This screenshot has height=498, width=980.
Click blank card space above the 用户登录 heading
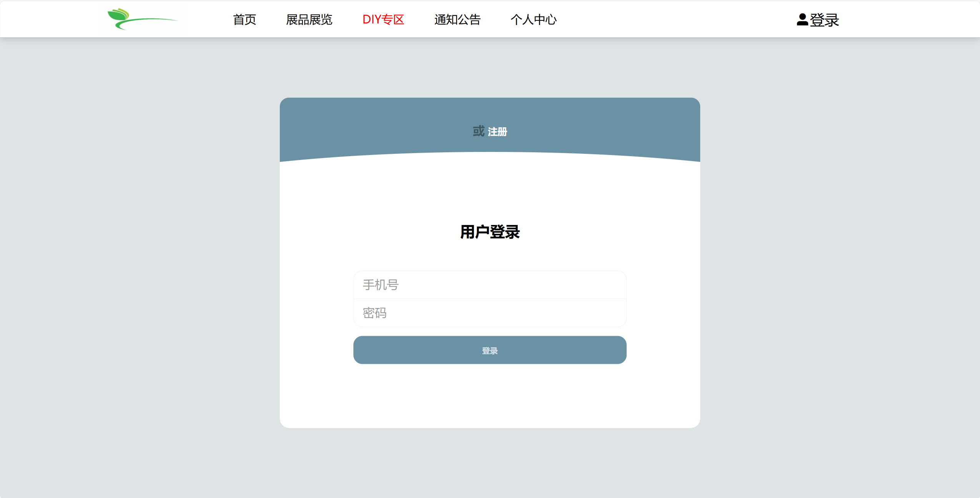click(x=490, y=188)
